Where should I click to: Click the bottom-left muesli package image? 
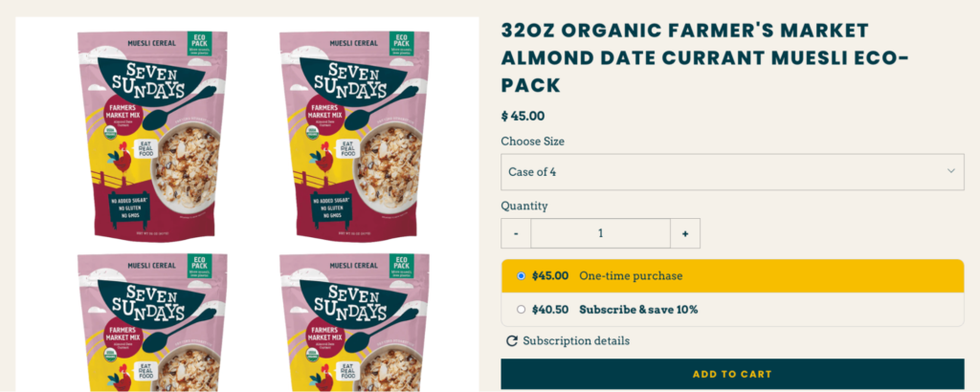pos(153,323)
